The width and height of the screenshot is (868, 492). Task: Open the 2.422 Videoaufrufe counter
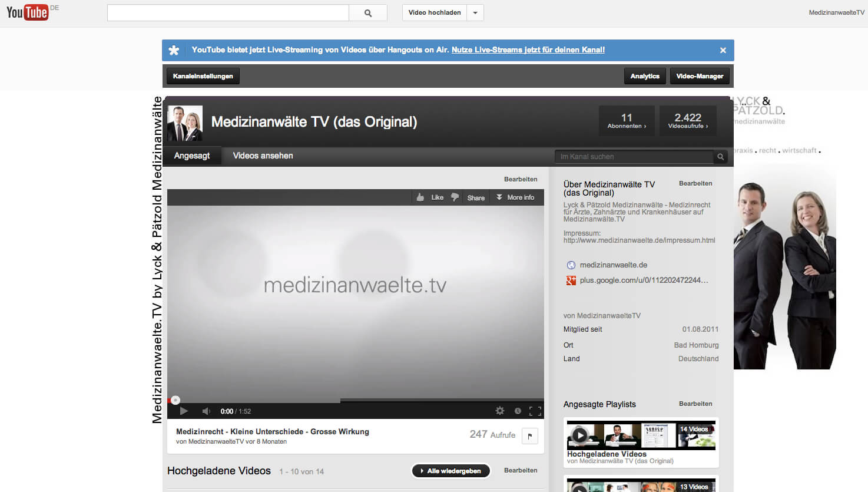click(x=688, y=121)
